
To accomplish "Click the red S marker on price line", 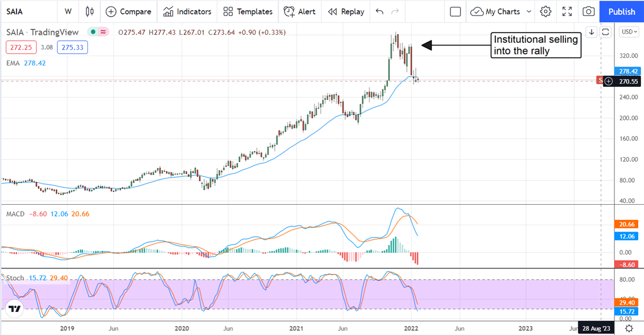I will [x=601, y=81].
